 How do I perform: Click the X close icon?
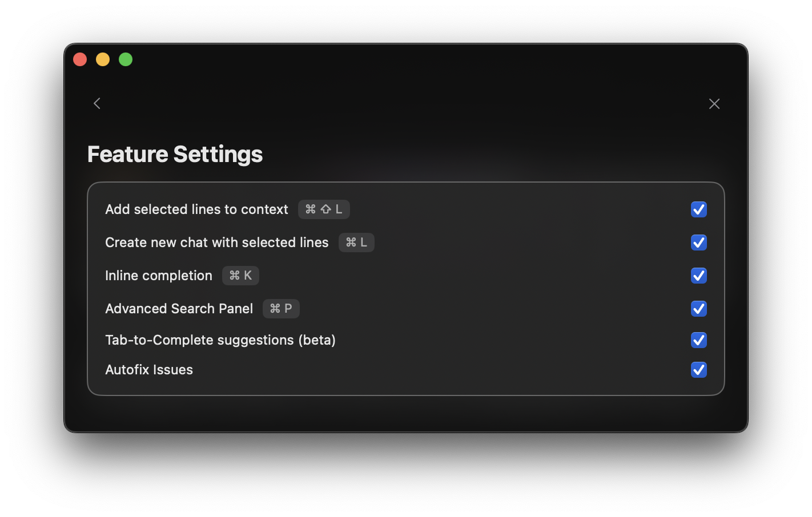point(714,103)
